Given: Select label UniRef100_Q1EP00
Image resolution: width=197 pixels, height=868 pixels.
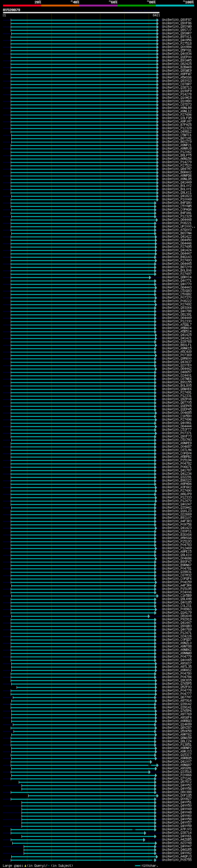Looking at the screenshot, I should [177, 57].
